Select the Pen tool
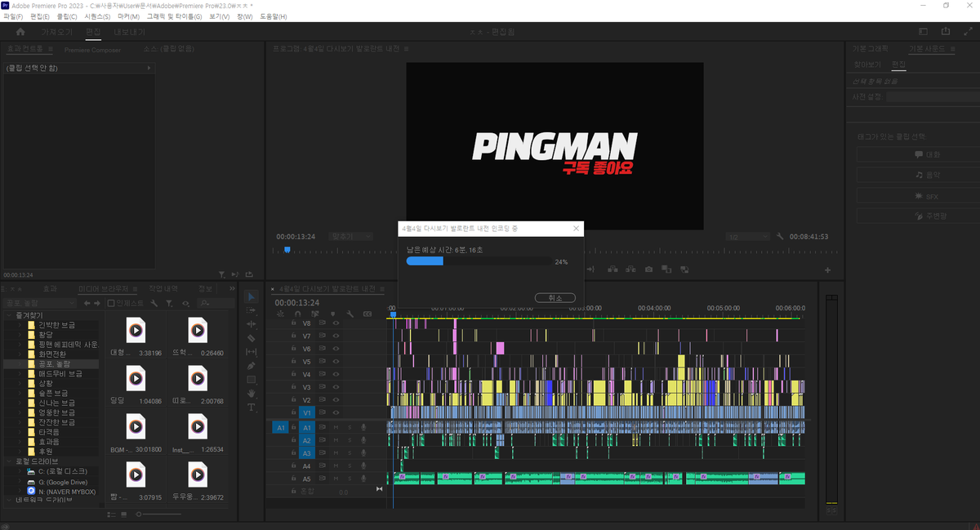The height and width of the screenshot is (530, 980). click(x=252, y=365)
